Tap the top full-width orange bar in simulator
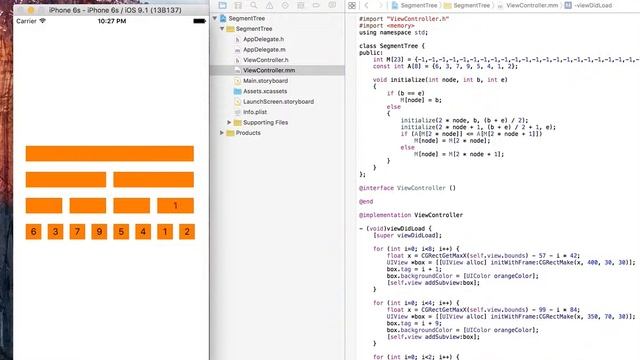This screenshot has width=640, height=360. point(109,153)
